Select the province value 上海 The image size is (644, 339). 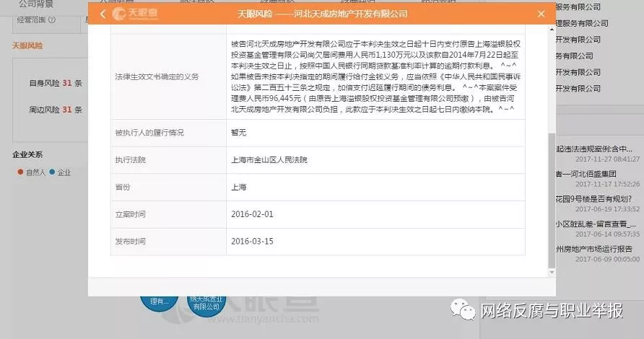tap(239, 187)
